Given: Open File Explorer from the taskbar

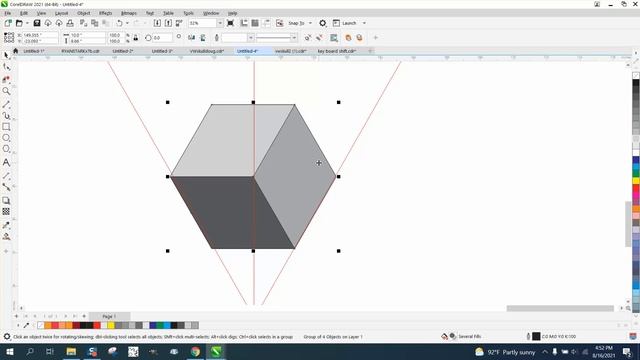Looking at the screenshot, I should 71,351.
